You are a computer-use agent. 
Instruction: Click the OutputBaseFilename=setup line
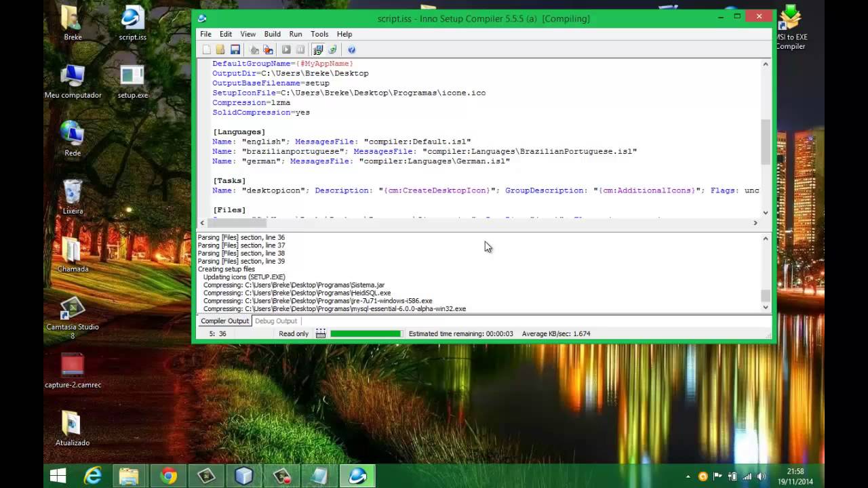pos(271,83)
